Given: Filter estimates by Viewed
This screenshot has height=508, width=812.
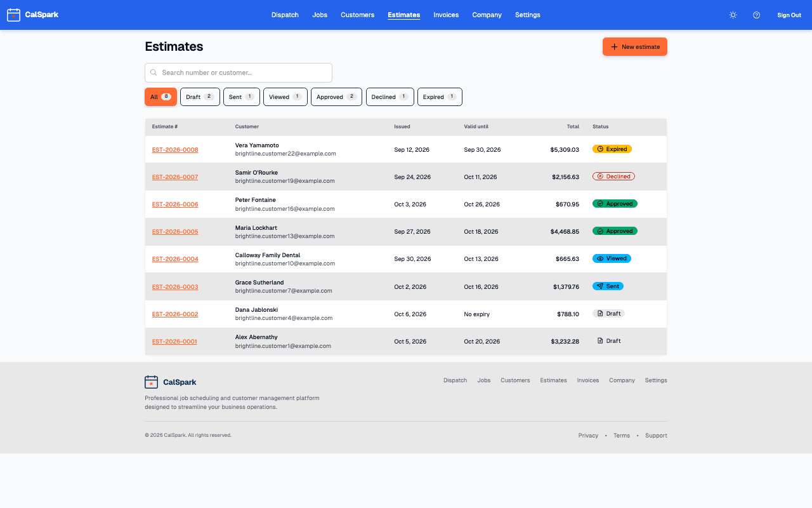Looking at the screenshot, I should (x=285, y=97).
